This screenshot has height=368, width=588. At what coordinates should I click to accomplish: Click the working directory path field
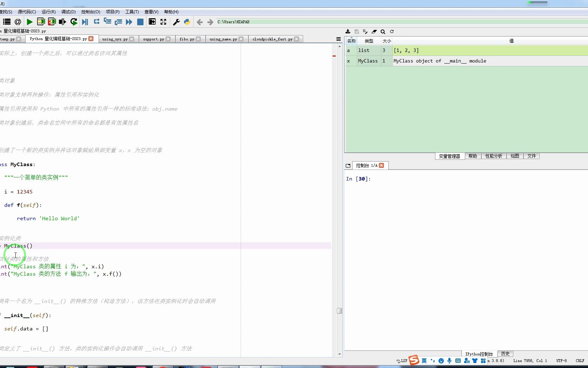click(401, 22)
